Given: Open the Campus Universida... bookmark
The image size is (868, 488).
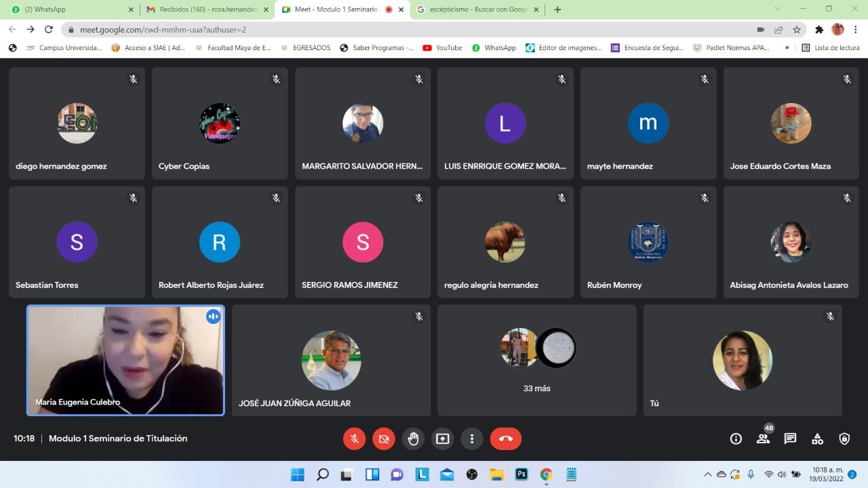Looking at the screenshot, I should (x=64, y=48).
